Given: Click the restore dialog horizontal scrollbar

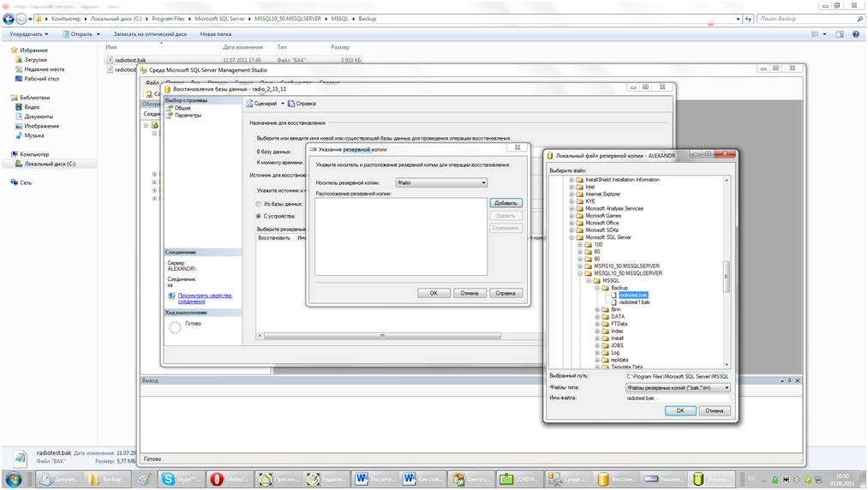Looking at the screenshot, I should click(382, 336).
